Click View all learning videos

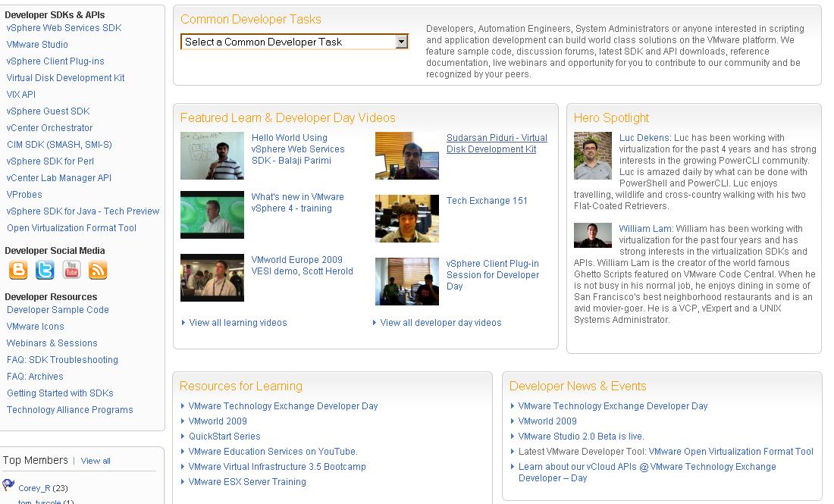(x=238, y=323)
